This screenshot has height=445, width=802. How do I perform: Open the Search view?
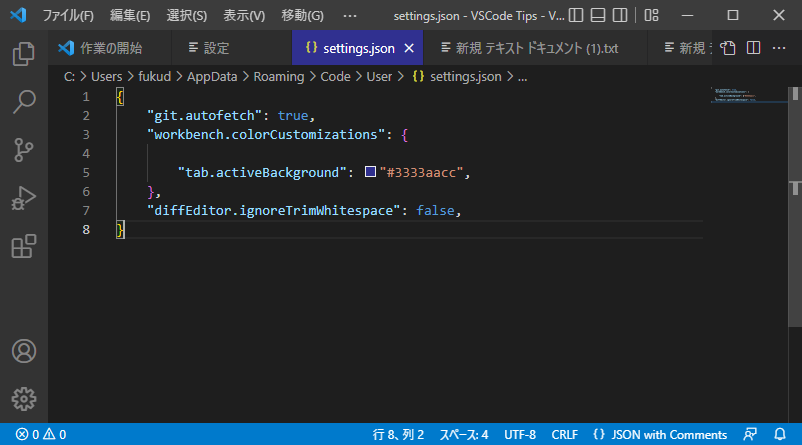click(x=24, y=102)
